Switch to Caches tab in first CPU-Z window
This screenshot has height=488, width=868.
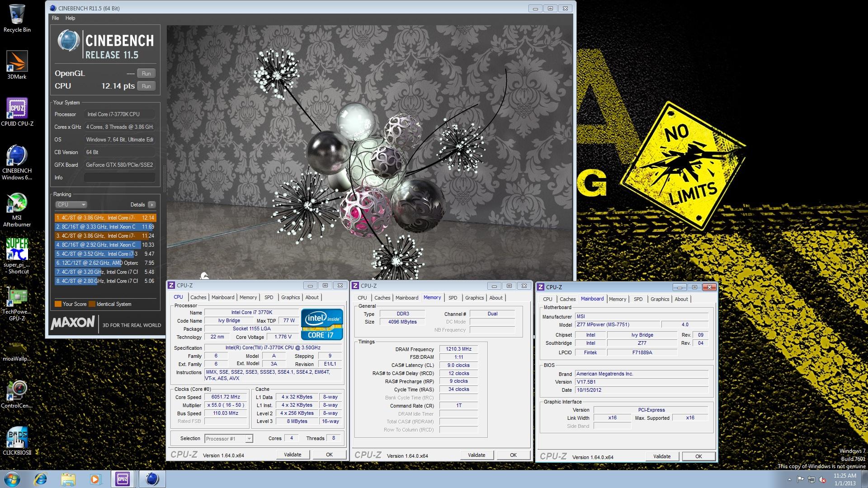click(x=198, y=297)
